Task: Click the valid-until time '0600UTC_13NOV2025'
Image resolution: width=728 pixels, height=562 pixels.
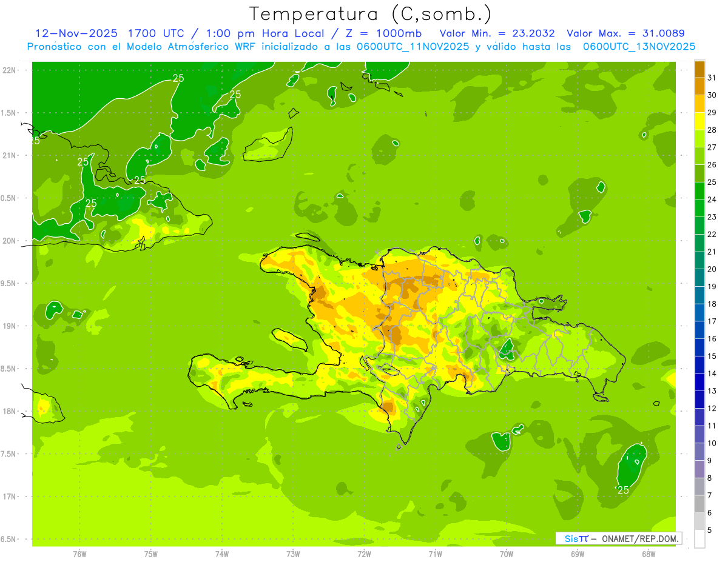Action: coord(639,47)
